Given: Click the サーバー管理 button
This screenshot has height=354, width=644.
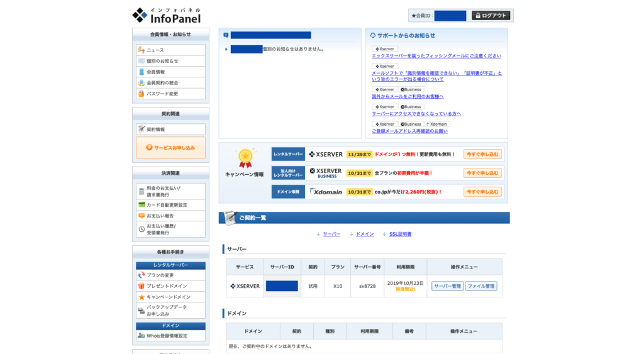Looking at the screenshot, I should [447, 286].
